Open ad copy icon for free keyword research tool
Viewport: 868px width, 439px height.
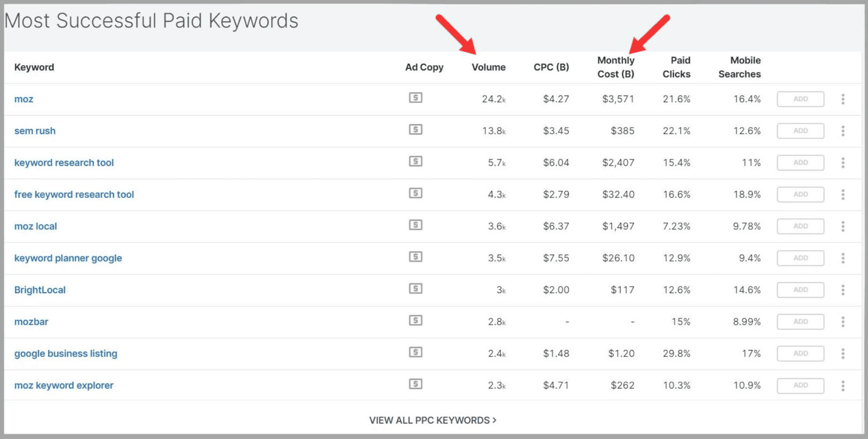coord(416,193)
